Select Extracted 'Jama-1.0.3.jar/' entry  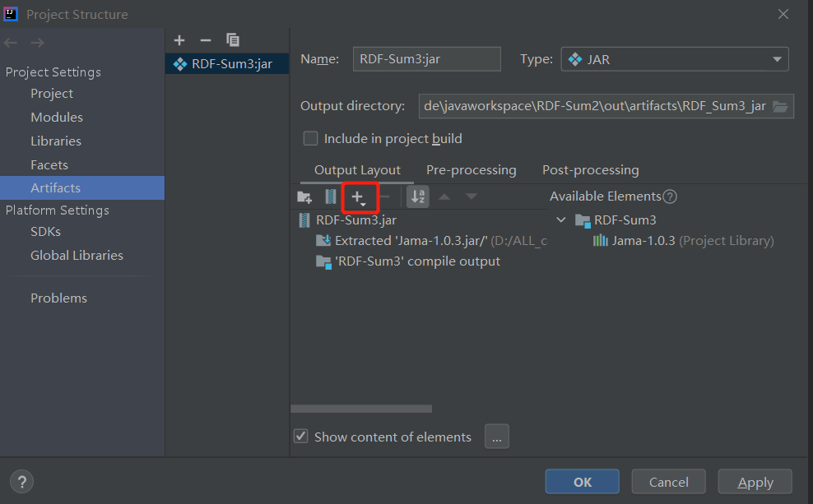click(431, 241)
